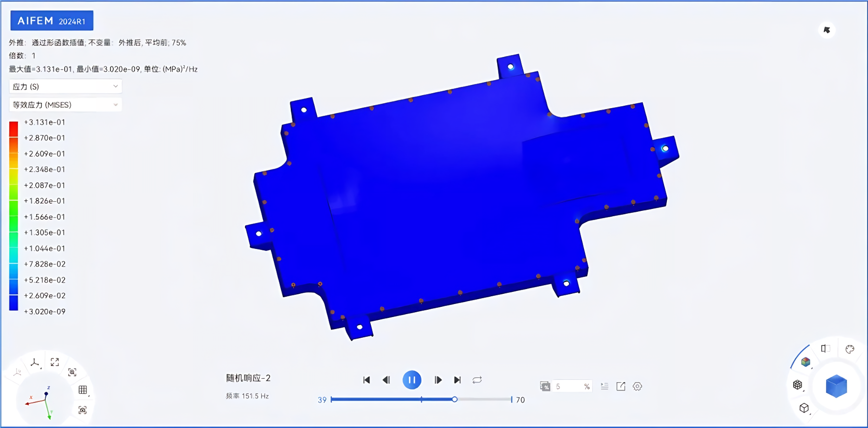Click the red +3.131e-01 legend color band
Screen dimensions: 868x428
(x=14, y=129)
